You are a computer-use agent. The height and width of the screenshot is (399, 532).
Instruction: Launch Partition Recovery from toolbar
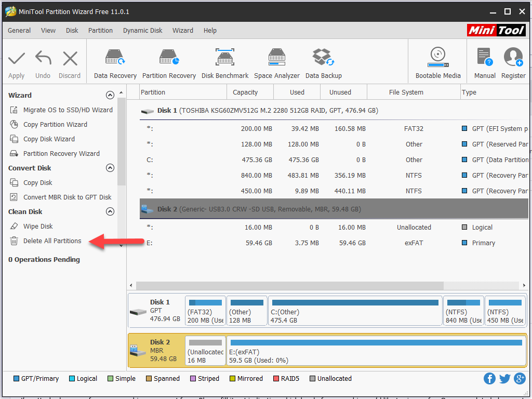tap(168, 63)
